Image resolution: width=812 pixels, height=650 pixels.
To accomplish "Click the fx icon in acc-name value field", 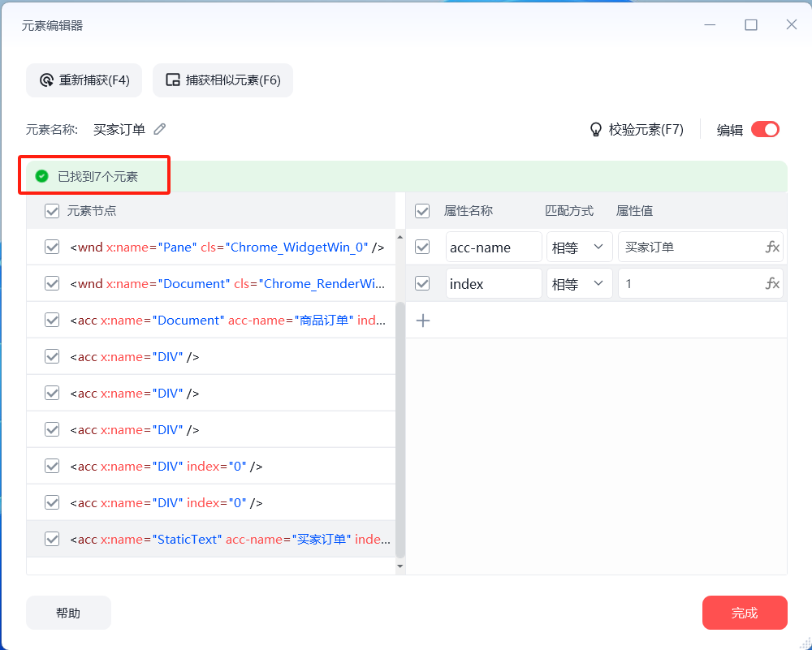I will (x=772, y=248).
